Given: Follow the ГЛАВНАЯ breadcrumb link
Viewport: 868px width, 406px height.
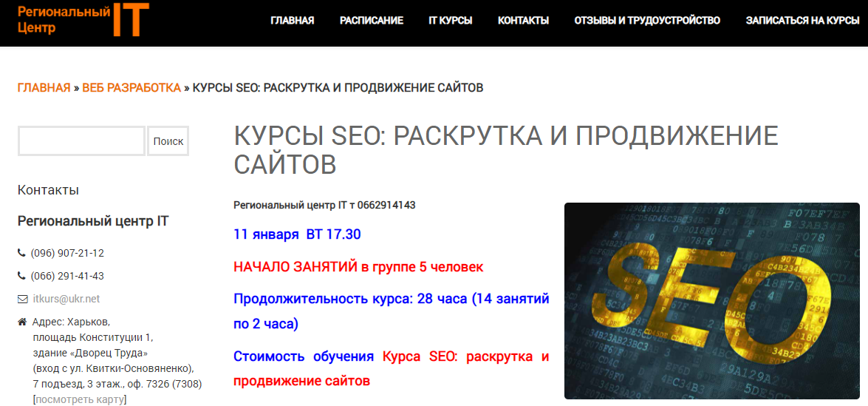Looking at the screenshot, I should pos(44,88).
